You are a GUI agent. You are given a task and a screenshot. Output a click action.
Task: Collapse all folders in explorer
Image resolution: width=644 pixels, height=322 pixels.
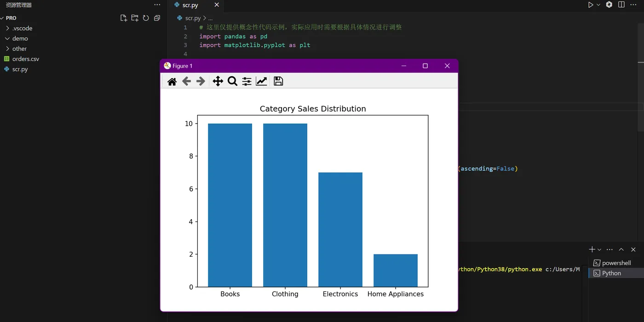[x=157, y=18]
